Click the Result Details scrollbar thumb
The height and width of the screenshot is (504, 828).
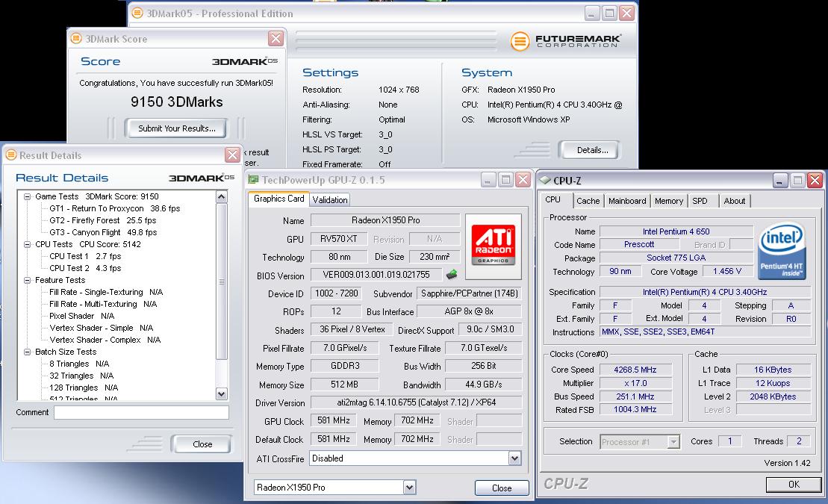[x=221, y=281]
